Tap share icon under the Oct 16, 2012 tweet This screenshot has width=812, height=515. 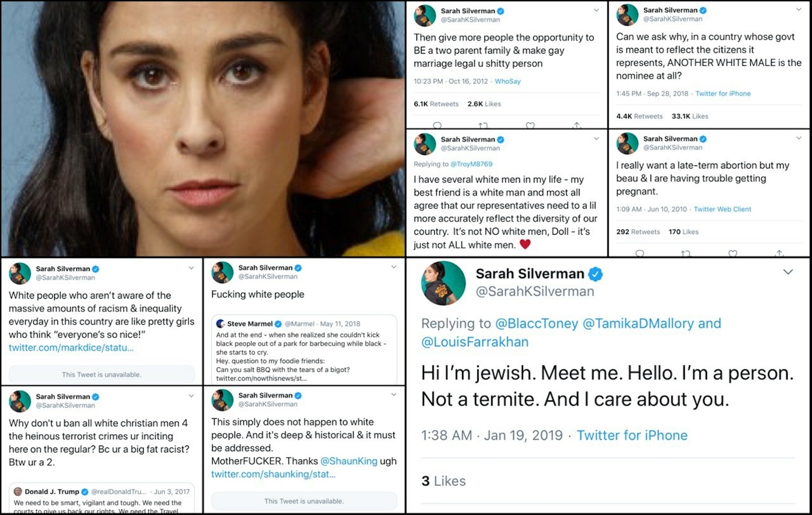point(577,125)
